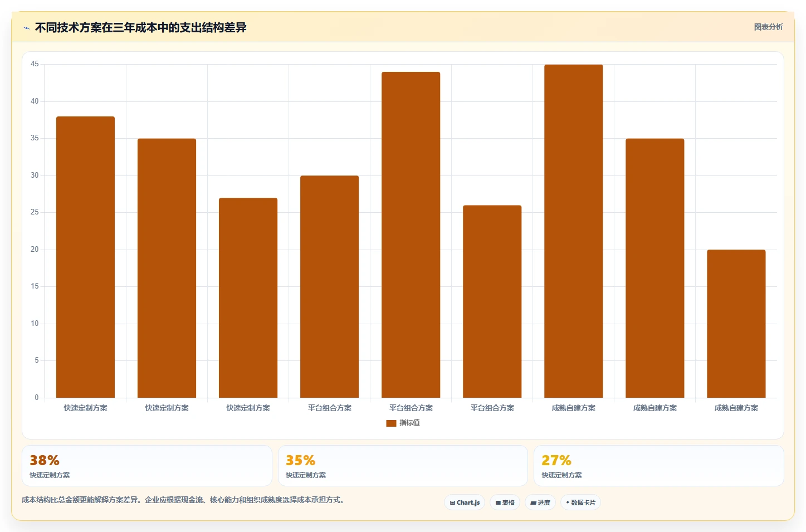Click the Chart.js chip
806x532 pixels.
pos(465,502)
